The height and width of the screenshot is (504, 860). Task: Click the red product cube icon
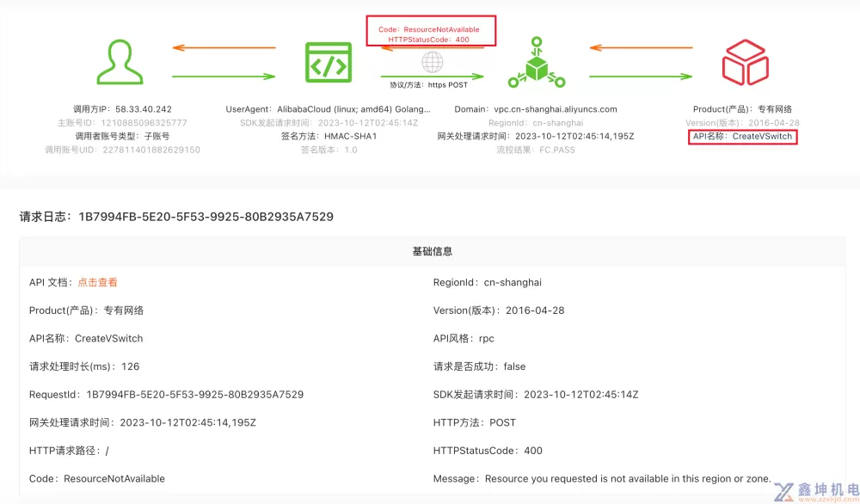(744, 63)
